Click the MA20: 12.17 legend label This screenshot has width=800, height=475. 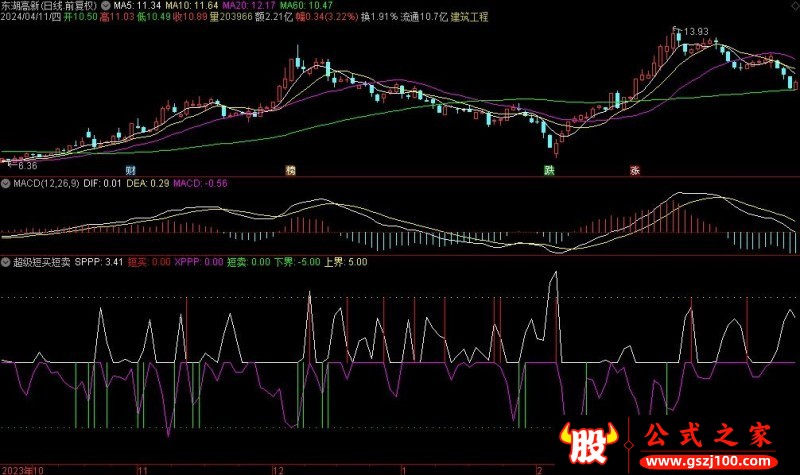pyautogui.click(x=249, y=6)
